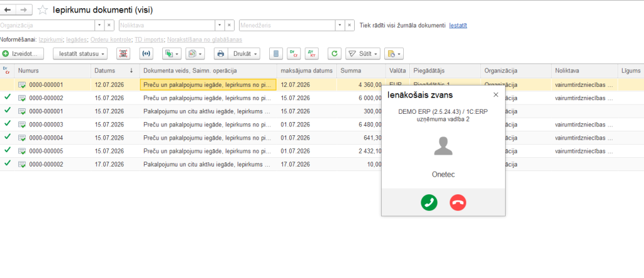Close the Ienākošais zvans popup
Image resolution: width=644 pixels, height=278 pixels.
pos(496,94)
